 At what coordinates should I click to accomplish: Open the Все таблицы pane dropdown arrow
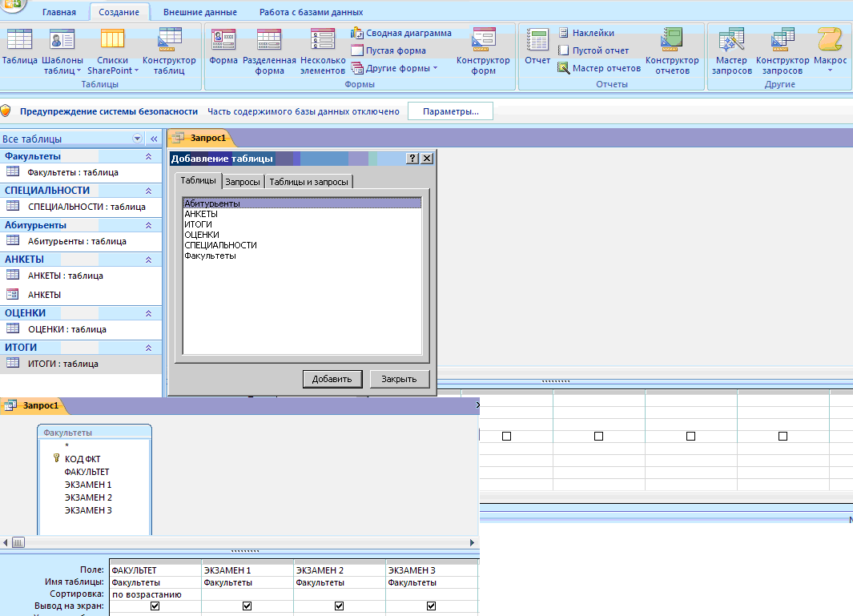pos(137,139)
